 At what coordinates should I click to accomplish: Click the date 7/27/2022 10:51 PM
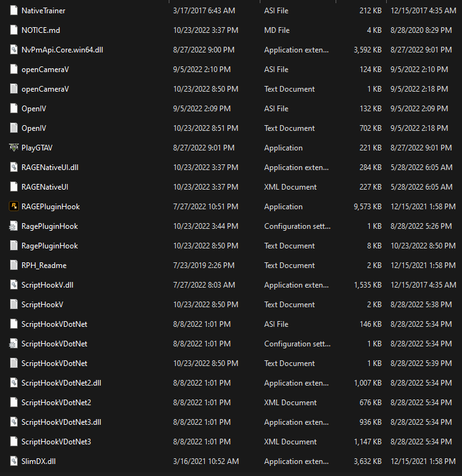point(205,207)
